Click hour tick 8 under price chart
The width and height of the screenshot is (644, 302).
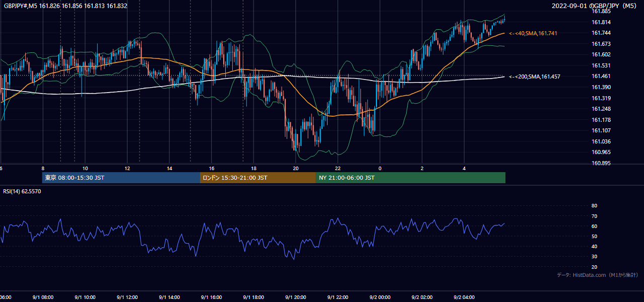(43, 168)
